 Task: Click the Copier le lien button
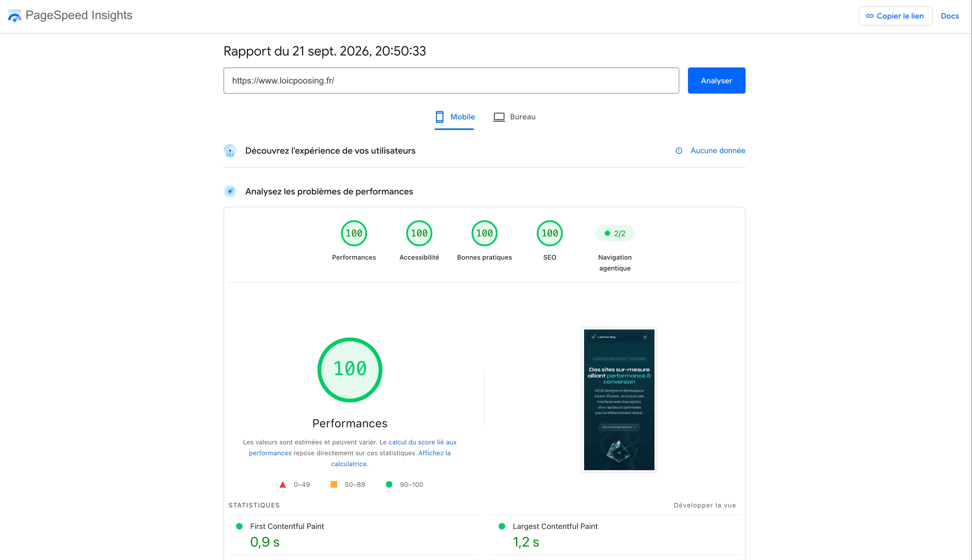(x=896, y=16)
